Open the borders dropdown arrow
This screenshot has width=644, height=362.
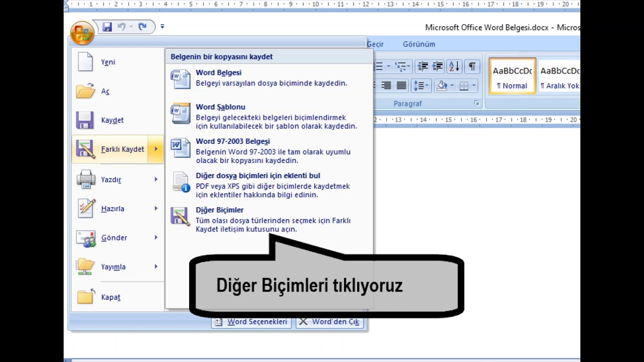pos(474,86)
